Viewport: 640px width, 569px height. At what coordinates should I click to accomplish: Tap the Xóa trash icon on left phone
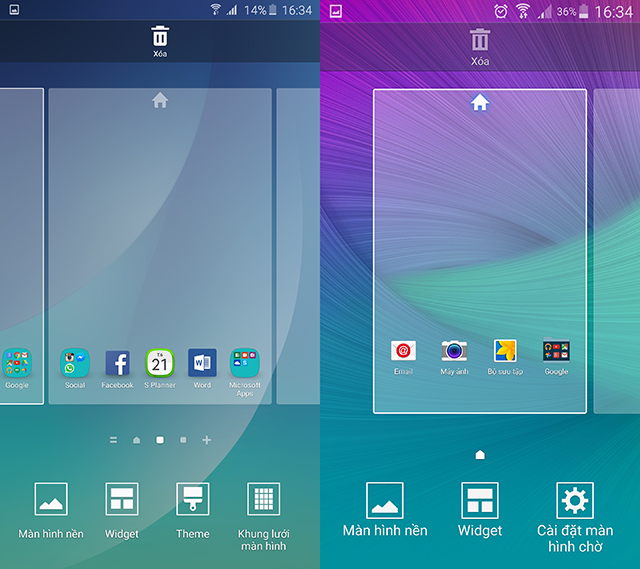(160, 36)
